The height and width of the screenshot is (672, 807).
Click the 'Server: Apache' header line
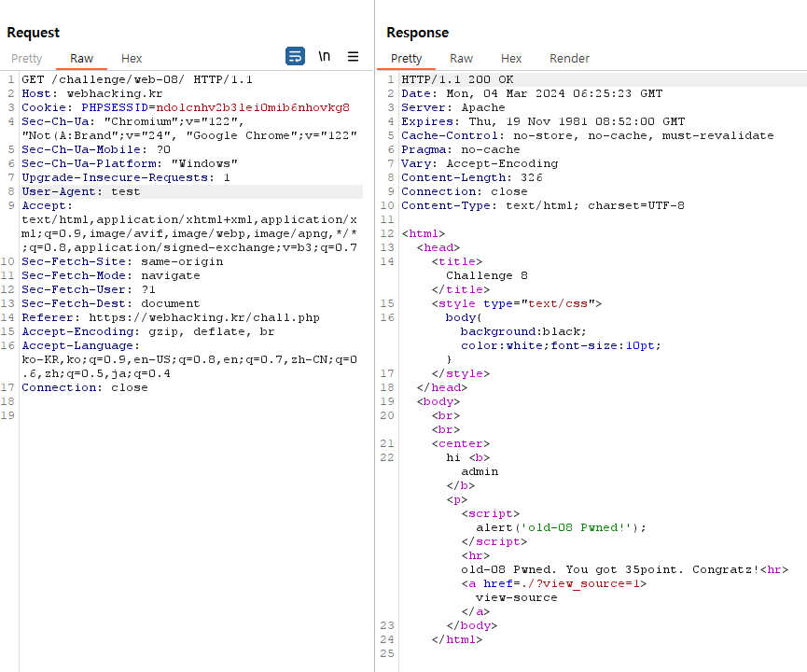pyautogui.click(x=453, y=107)
